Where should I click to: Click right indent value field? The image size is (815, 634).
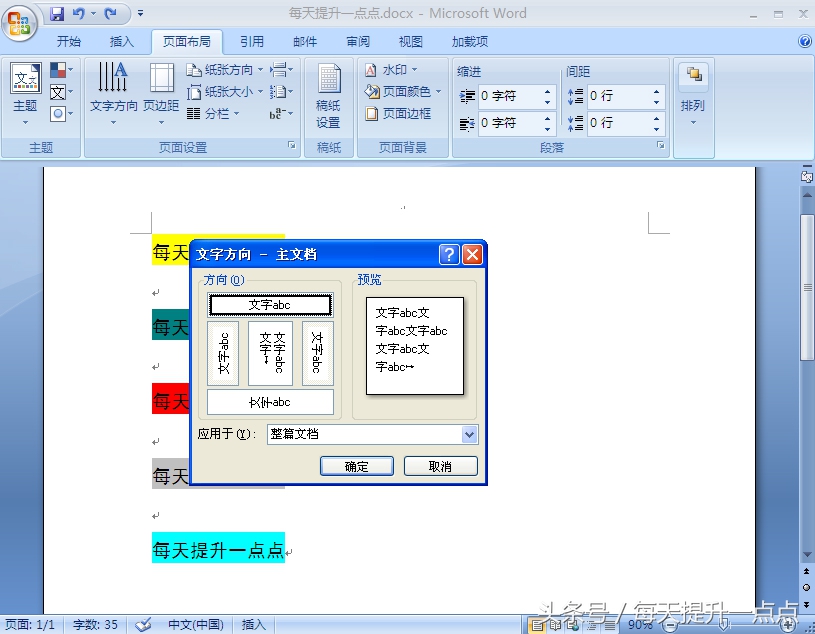click(509, 123)
